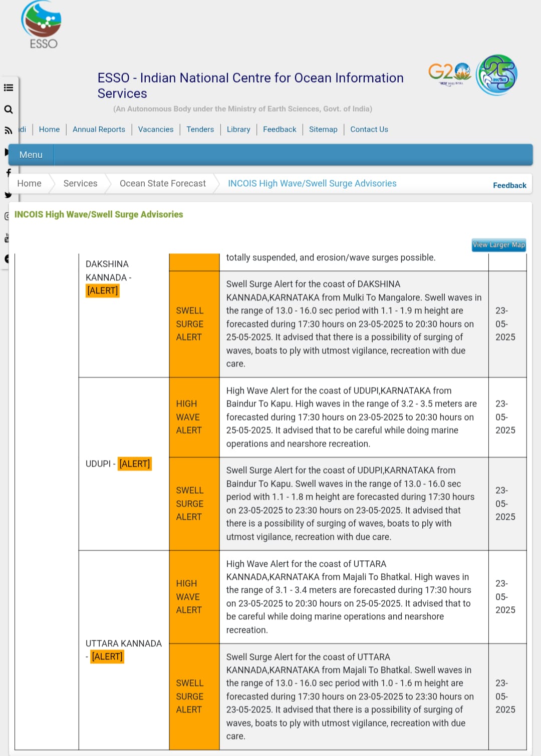
Task: Select INCOIS High Wave/Swell Surge Advisories breadcrumb
Action: tap(312, 183)
